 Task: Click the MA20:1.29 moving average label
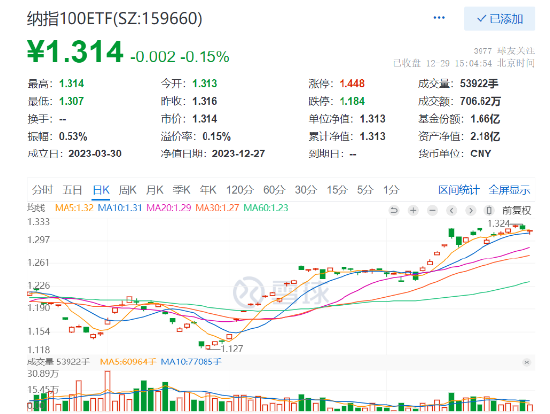pos(169,208)
